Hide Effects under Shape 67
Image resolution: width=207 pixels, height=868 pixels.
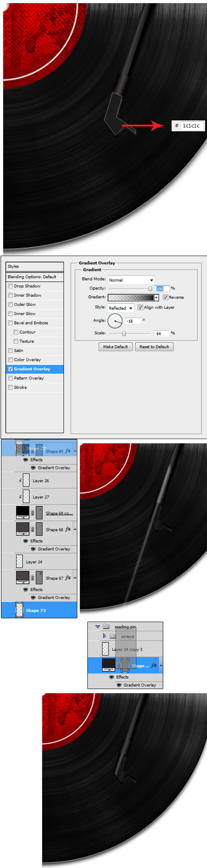pyautogui.click(x=26, y=590)
